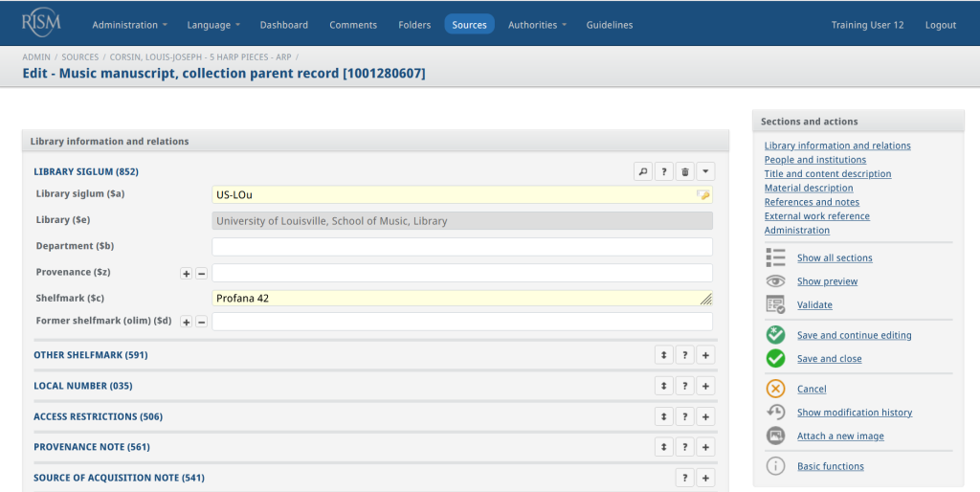The height and width of the screenshot is (492, 980).
Task: Open the Language dropdown menu
Action: tap(213, 25)
